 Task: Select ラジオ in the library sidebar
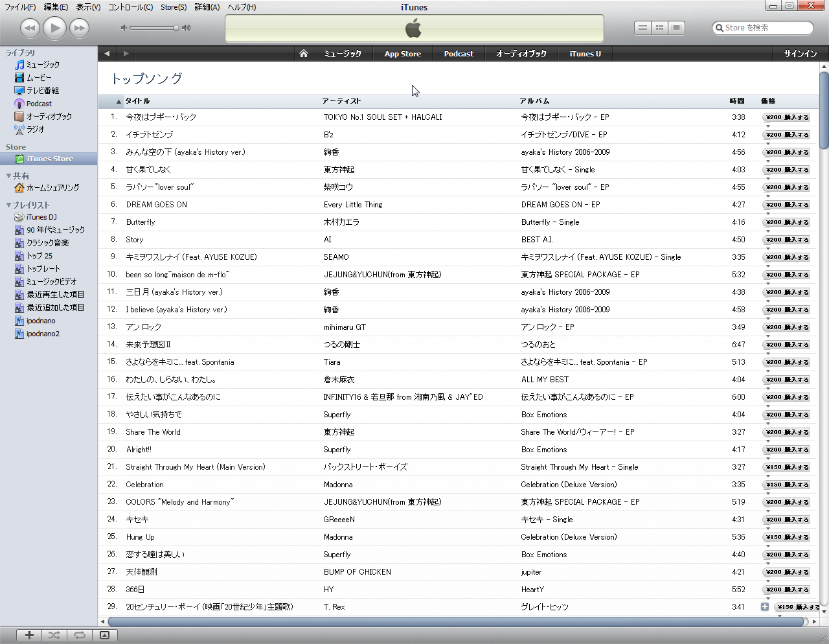coord(36,130)
